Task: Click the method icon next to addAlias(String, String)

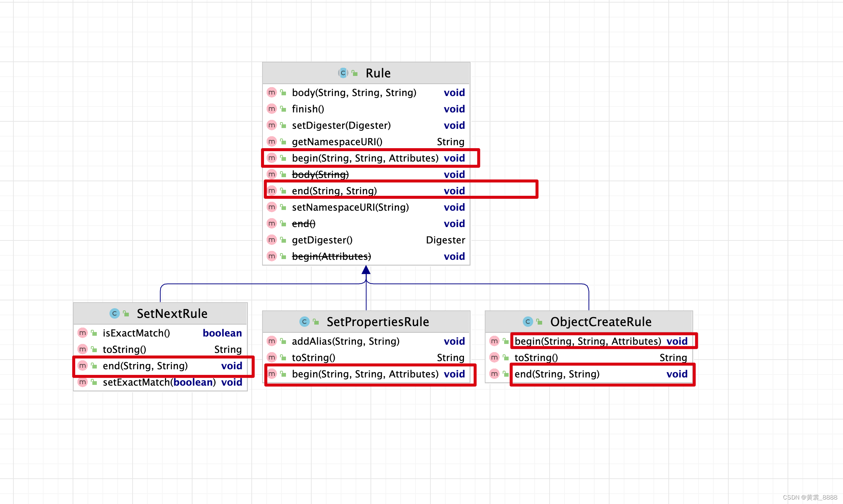Action: click(272, 341)
